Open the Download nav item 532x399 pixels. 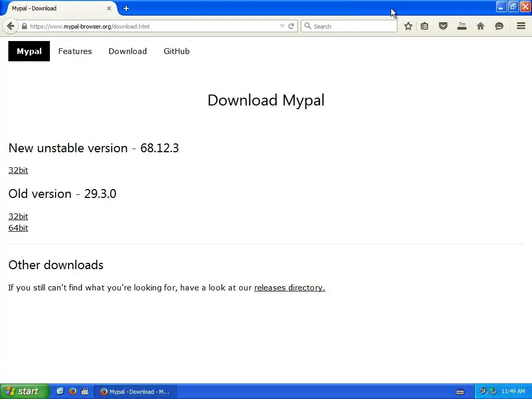tap(128, 51)
